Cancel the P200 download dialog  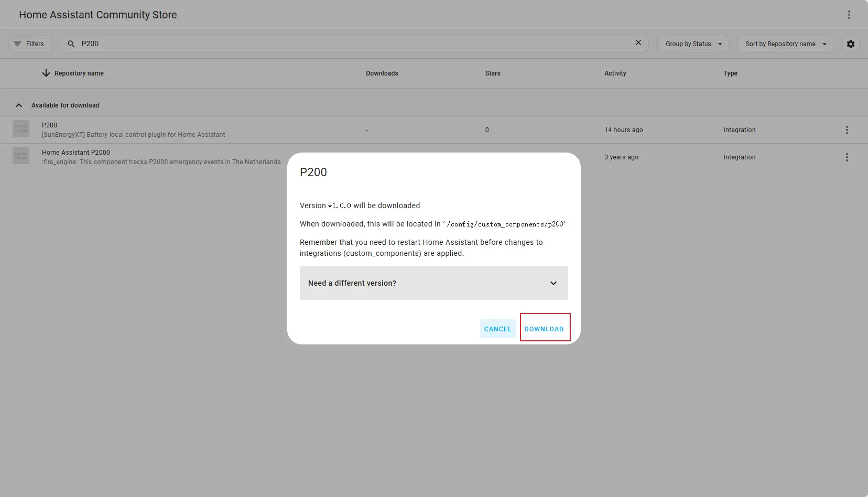(497, 329)
